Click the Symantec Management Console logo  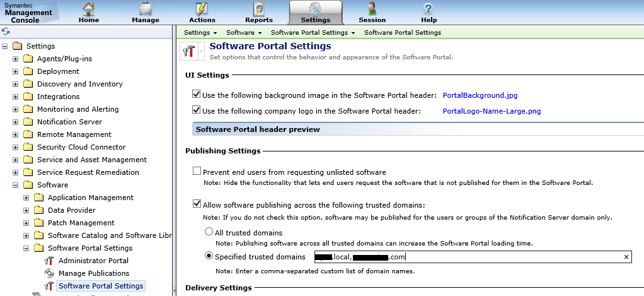tap(28, 13)
